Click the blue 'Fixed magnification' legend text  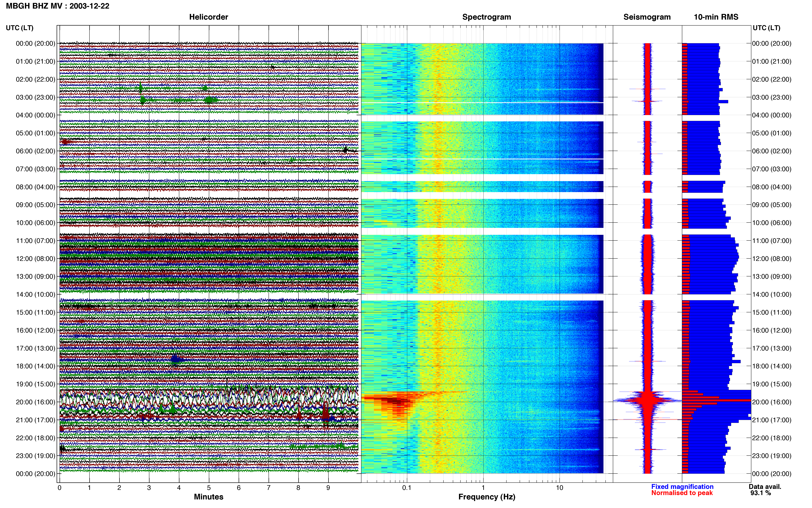[x=682, y=486]
